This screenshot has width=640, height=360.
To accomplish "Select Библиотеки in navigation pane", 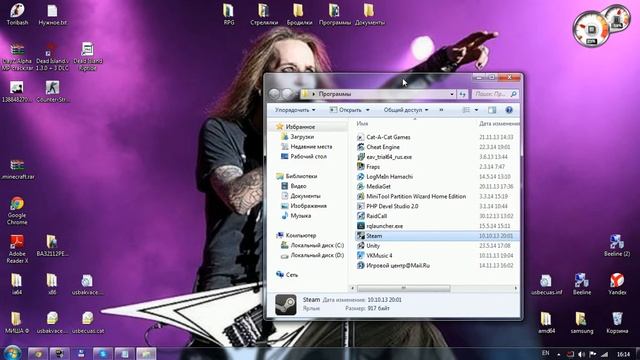I will [301, 176].
